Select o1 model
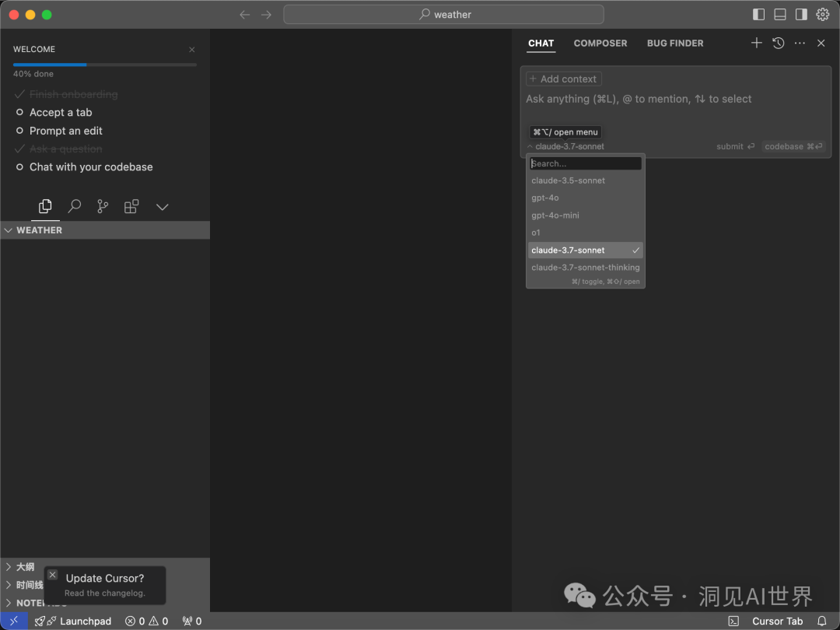Screen dimensions: 840x630 (x=586, y=233)
